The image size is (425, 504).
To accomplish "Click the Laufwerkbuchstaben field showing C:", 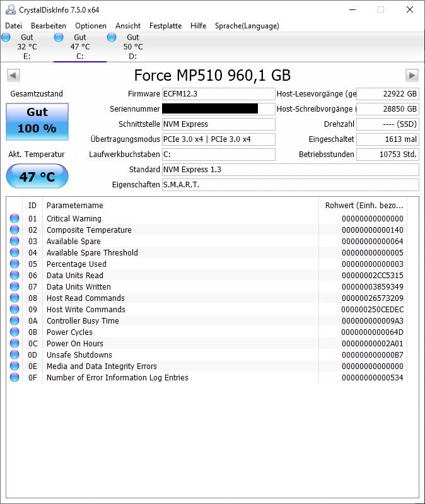I will click(218, 155).
